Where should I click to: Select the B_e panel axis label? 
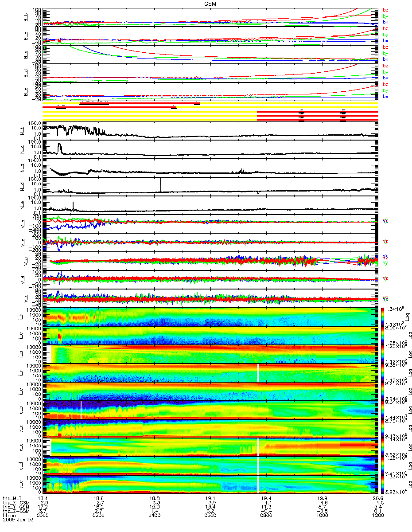click(x=27, y=92)
